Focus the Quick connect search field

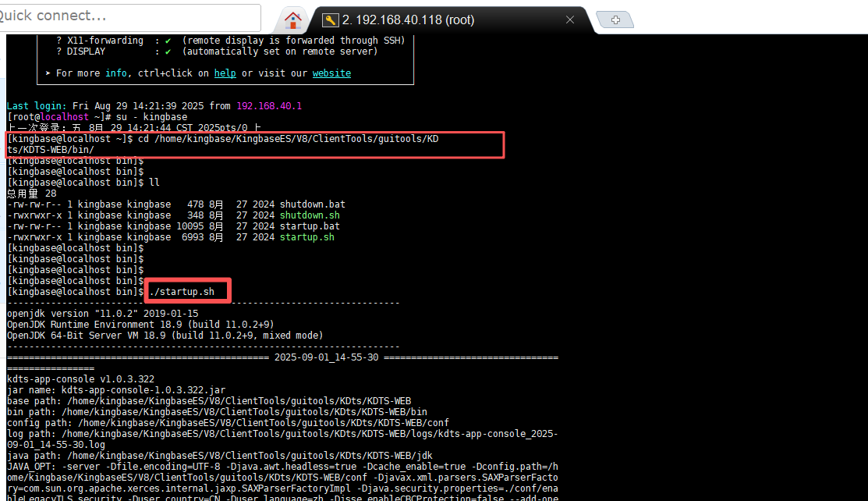pos(129,16)
